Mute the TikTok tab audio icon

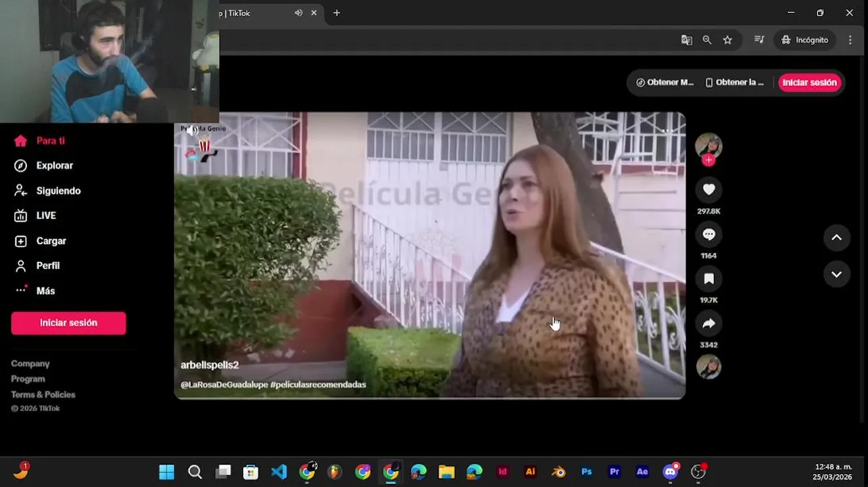coord(298,13)
